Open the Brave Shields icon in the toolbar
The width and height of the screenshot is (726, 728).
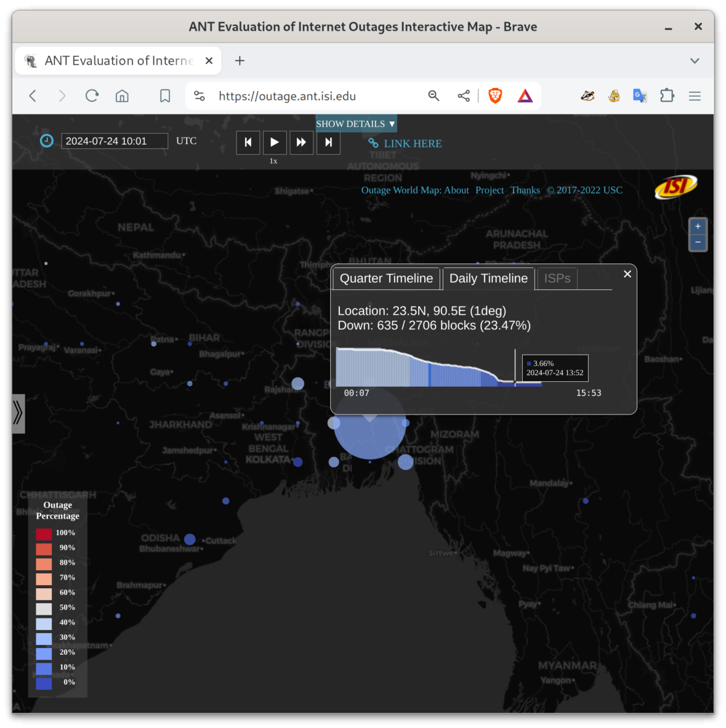495,96
